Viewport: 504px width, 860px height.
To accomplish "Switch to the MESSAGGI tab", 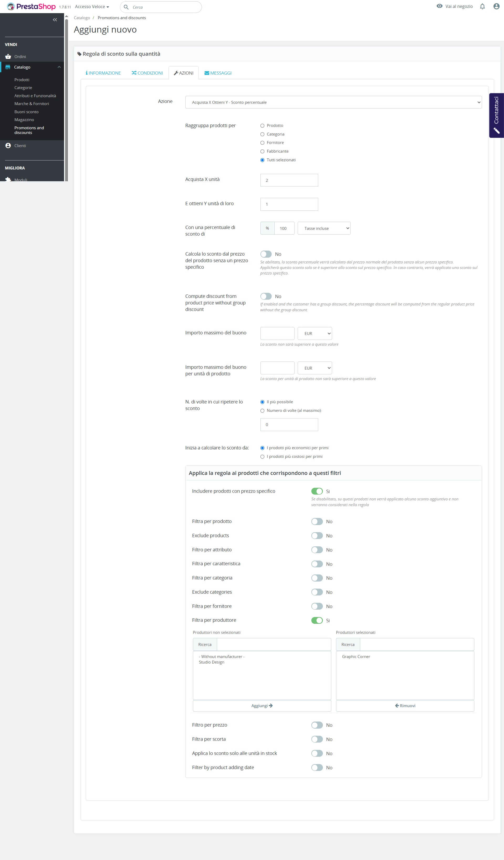I will (x=218, y=73).
